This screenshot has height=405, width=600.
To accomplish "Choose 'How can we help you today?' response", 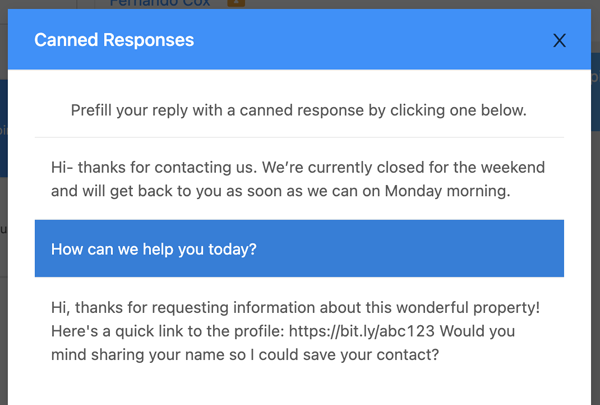I will click(x=299, y=248).
